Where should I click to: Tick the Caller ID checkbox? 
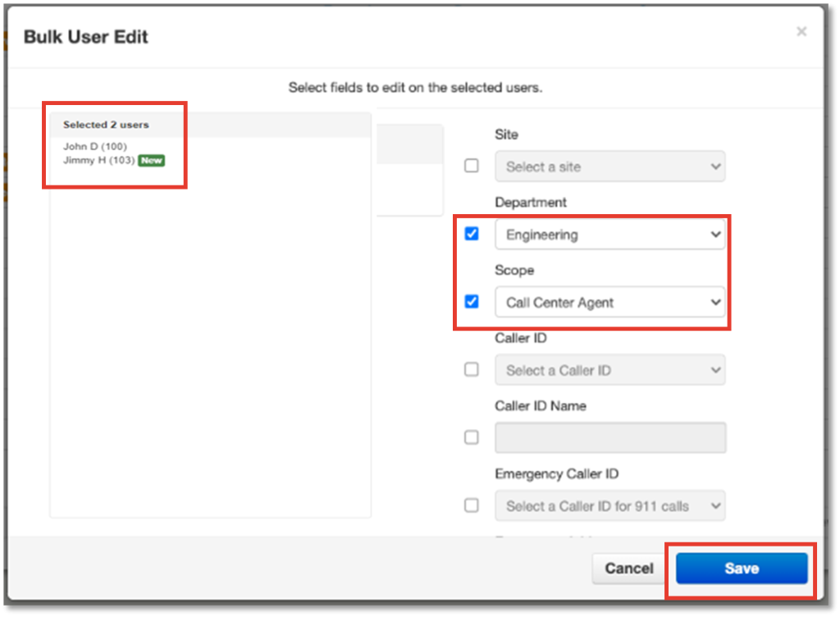coord(472,369)
